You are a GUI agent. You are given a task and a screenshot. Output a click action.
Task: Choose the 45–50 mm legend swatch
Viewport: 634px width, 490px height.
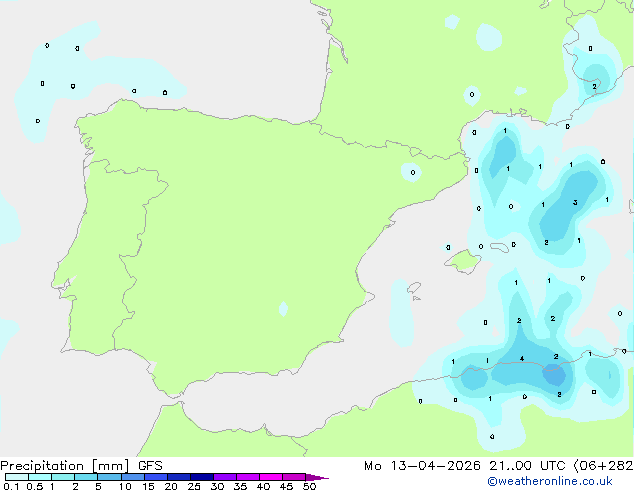pyautogui.click(x=294, y=477)
